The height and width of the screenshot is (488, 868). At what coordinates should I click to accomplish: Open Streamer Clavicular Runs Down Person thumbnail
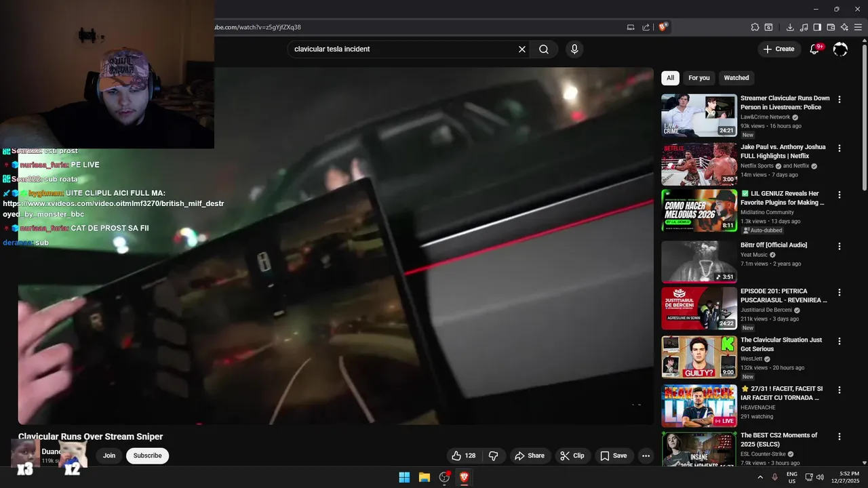699,115
